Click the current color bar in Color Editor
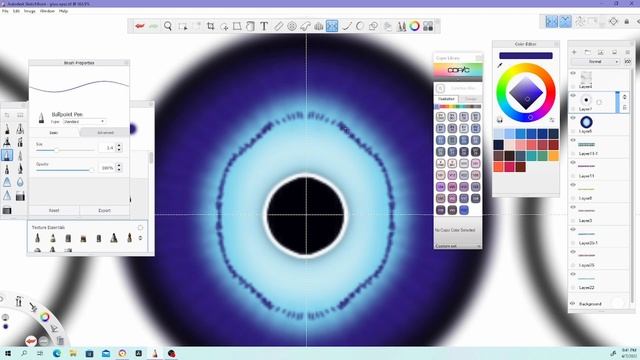Image resolution: width=640 pixels, height=360 pixels. pyautogui.click(x=526, y=56)
